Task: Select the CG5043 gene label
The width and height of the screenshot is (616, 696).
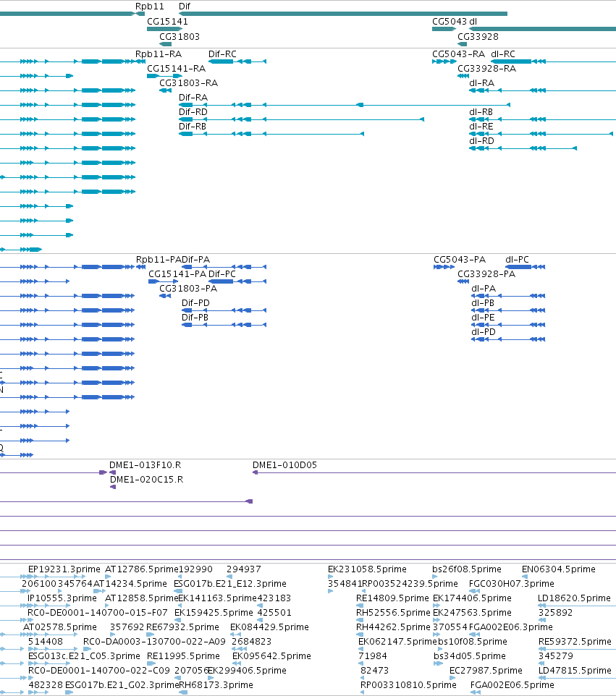Action: click(450, 21)
